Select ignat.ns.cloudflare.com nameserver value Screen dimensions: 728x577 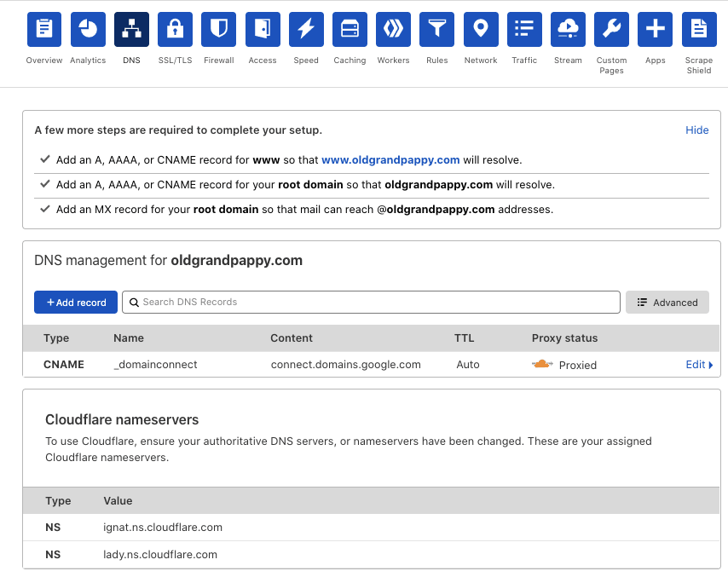(x=163, y=528)
